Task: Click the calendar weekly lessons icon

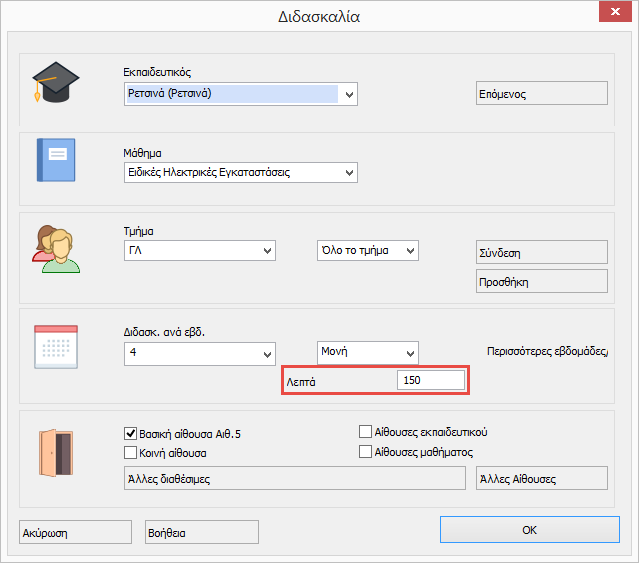Action: 55,347
